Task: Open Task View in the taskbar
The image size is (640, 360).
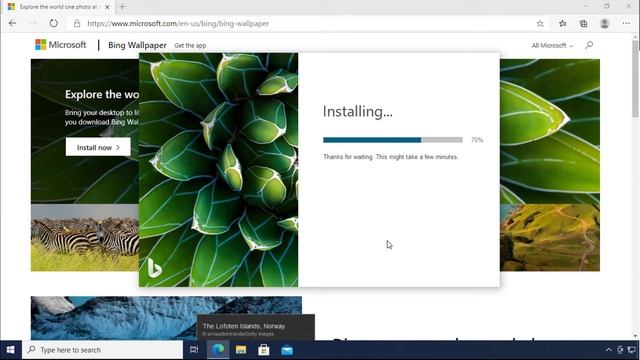Action: [x=194, y=350]
